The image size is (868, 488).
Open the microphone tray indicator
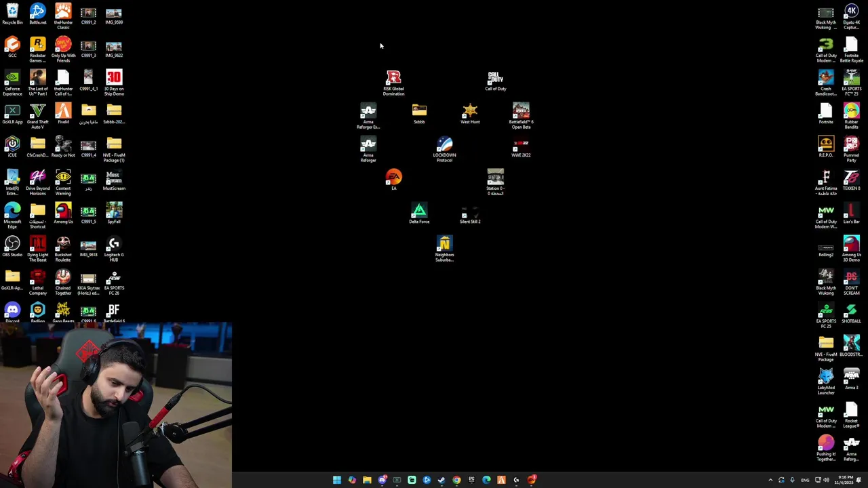792,480
